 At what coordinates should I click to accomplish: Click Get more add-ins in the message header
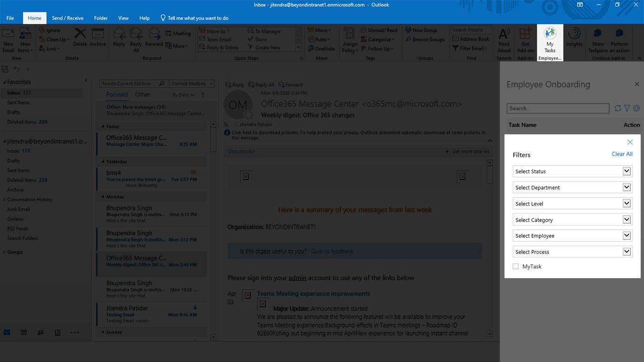pos(468,151)
